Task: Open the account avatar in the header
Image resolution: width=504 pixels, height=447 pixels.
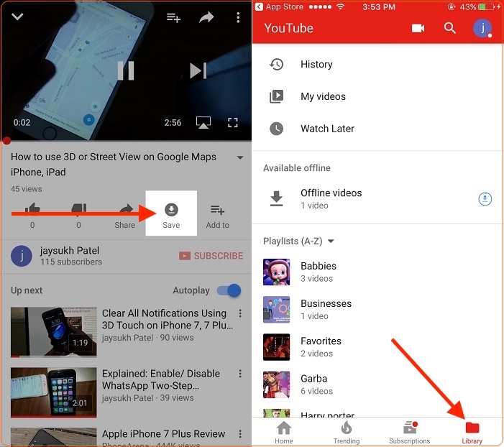Action: 482,28
